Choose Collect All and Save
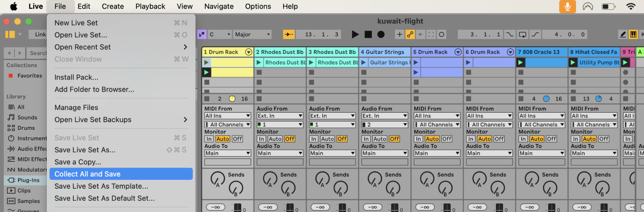 (x=121, y=174)
